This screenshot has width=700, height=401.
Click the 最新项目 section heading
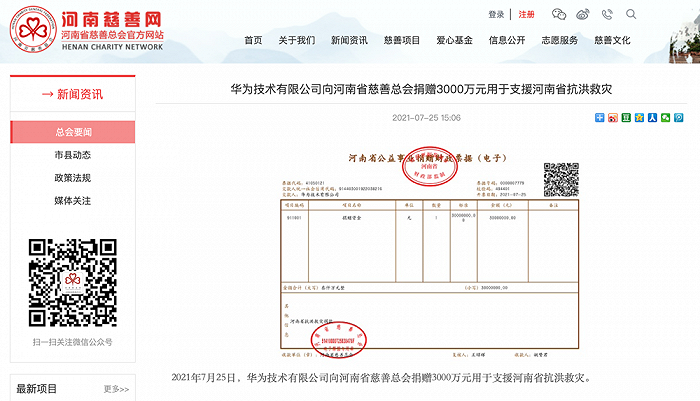click(37, 389)
